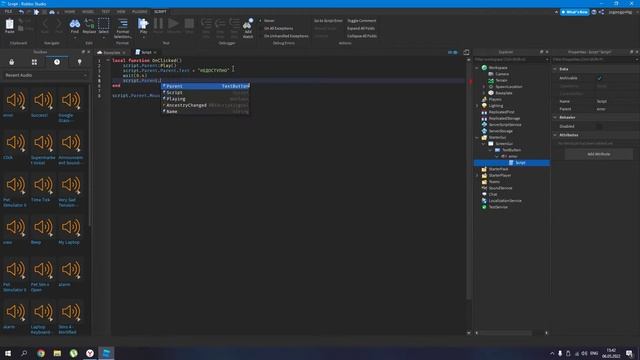Collapse the ScreenGui tree node

click(484, 144)
